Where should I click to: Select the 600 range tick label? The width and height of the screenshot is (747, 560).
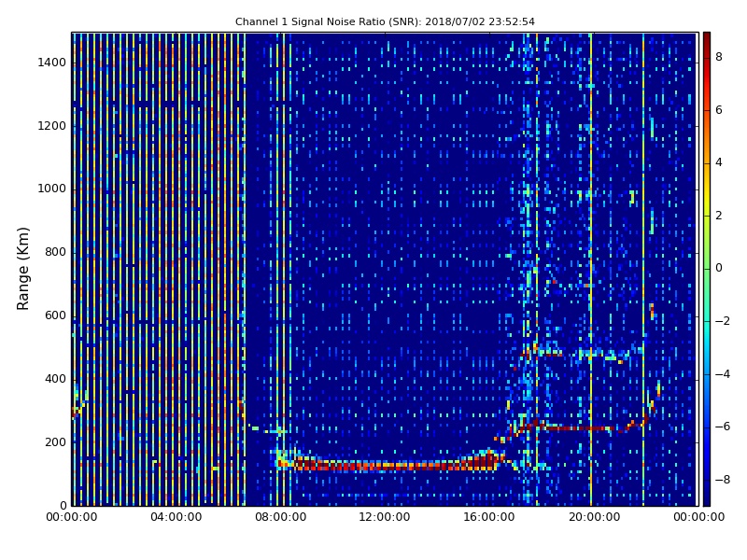pyautogui.click(x=55, y=315)
